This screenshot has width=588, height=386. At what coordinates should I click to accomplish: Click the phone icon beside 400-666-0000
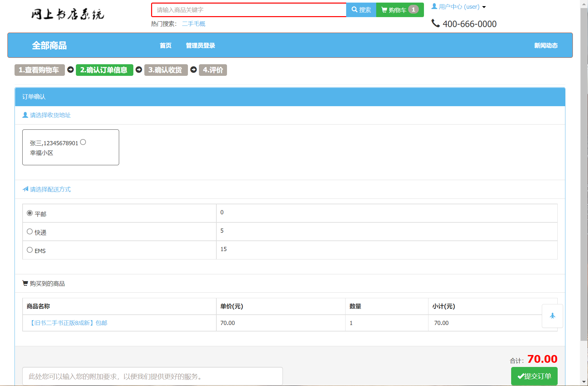436,23
